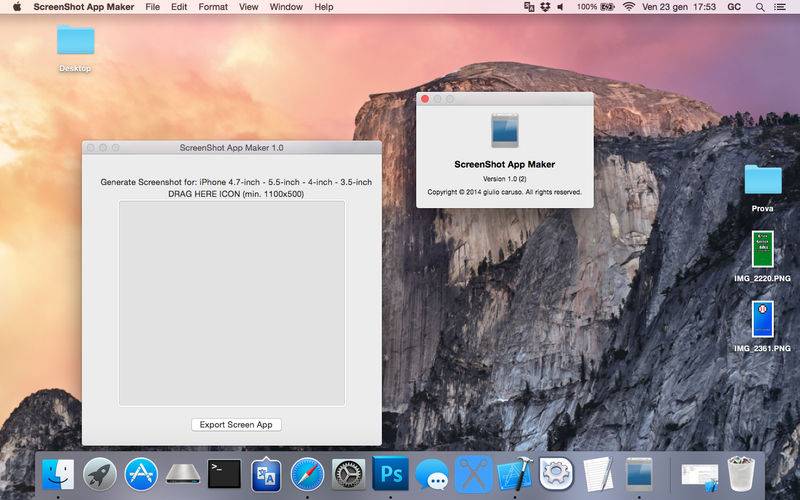Screen dimensions: 800x500
Task: Open the Apple menu
Action: point(17,7)
